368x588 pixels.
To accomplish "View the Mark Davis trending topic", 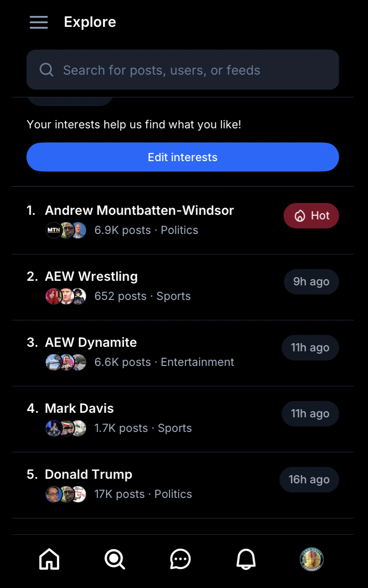I will [x=79, y=409].
